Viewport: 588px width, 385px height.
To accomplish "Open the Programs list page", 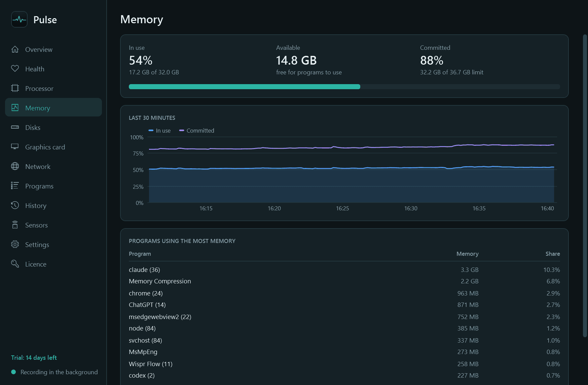I will (x=53, y=186).
